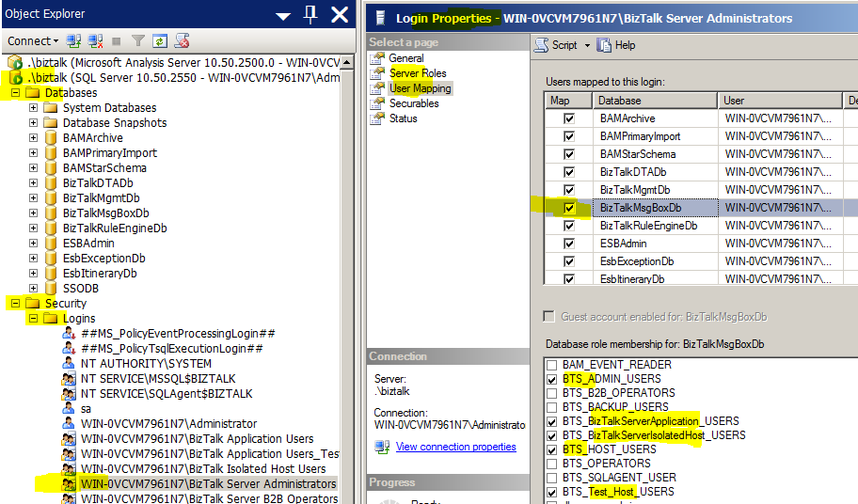
Task: Open View connection properties link
Action: click(x=455, y=447)
